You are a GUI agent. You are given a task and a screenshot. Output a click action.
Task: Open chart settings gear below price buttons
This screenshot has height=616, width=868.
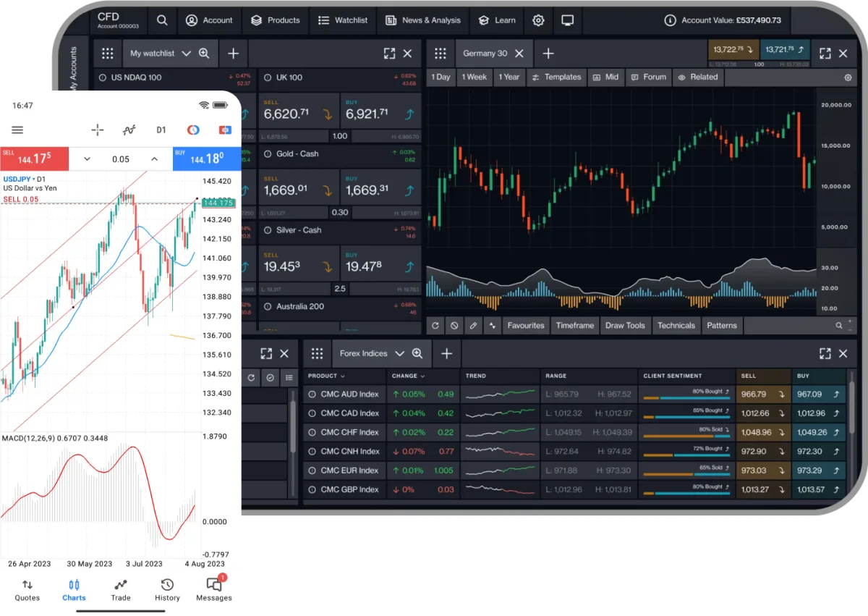848,77
